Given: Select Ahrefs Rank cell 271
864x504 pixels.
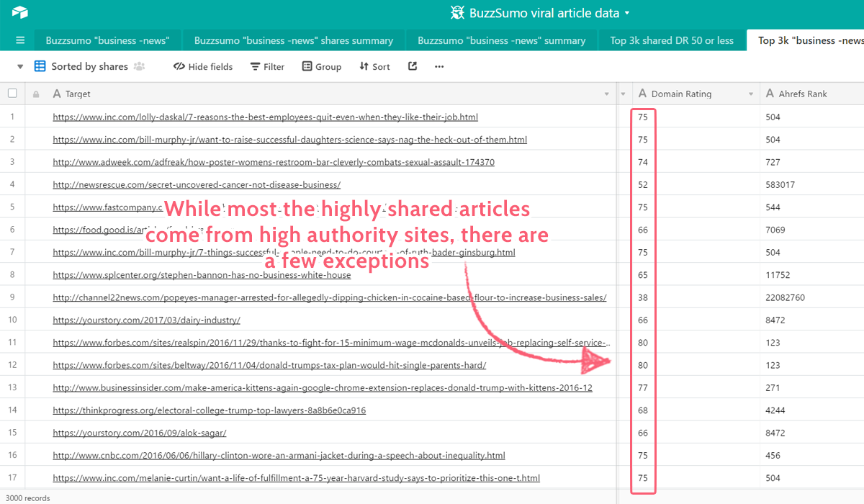Looking at the screenshot, I should click(x=812, y=388).
